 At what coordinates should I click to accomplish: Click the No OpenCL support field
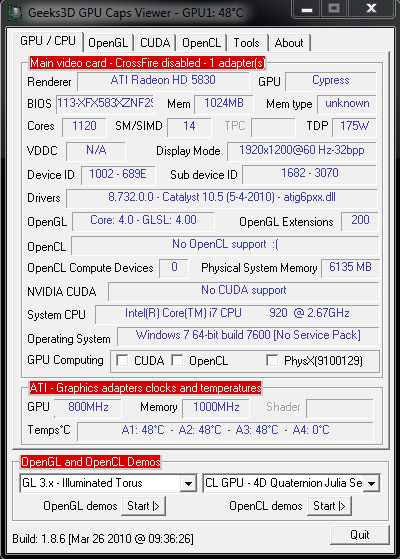point(225,245)
